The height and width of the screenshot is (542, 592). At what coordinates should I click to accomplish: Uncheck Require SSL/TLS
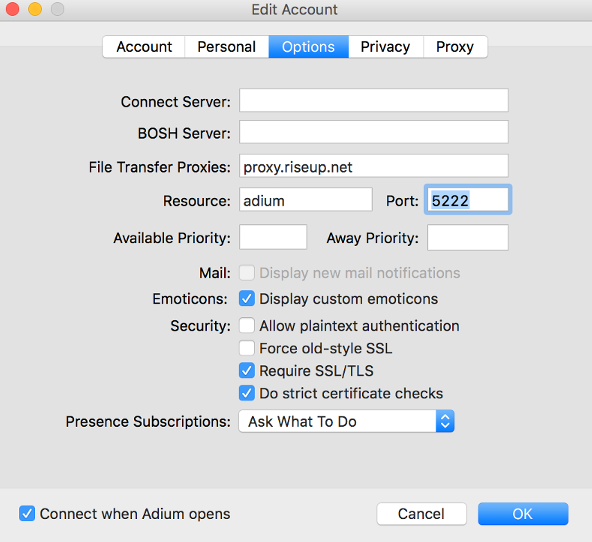click(x=247, y=371)
